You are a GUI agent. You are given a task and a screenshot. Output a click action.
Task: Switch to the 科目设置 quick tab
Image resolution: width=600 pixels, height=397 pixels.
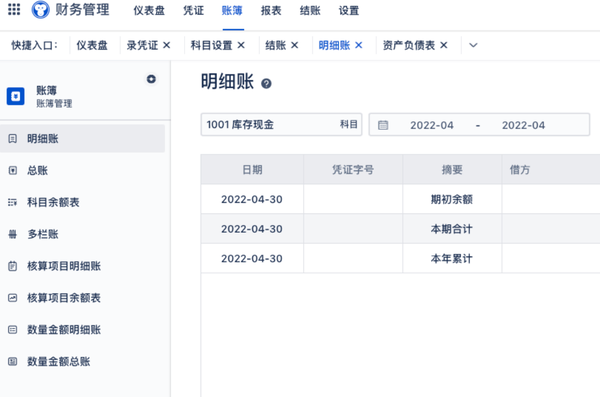pos(212,45)
